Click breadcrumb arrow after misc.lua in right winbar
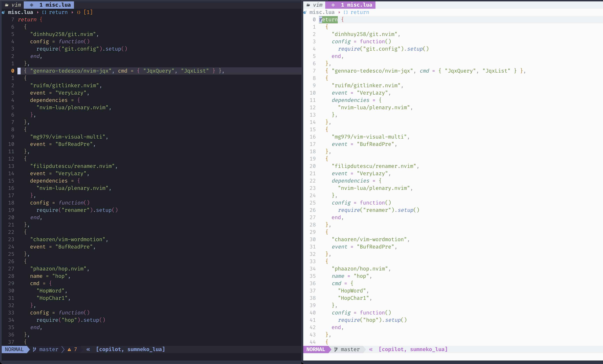 point(339,12)
